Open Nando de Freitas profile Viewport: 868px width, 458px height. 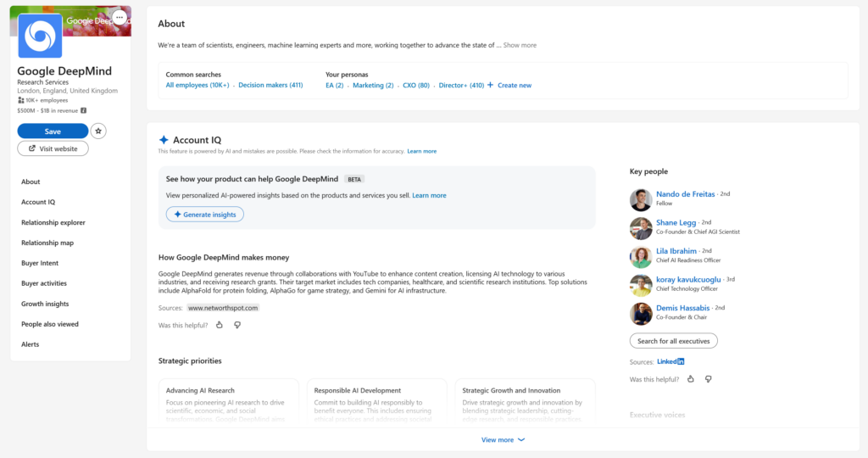[x=685, y=194]
